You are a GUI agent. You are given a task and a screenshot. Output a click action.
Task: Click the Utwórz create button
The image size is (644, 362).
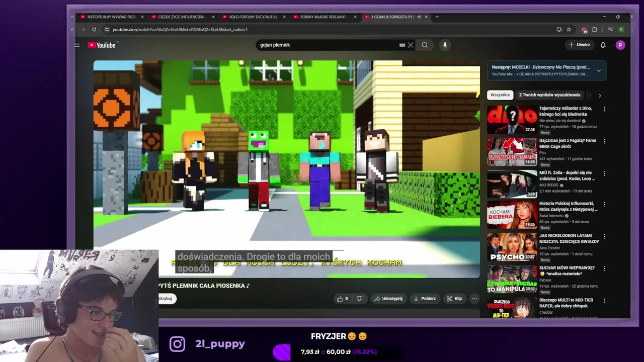(579, 45)
